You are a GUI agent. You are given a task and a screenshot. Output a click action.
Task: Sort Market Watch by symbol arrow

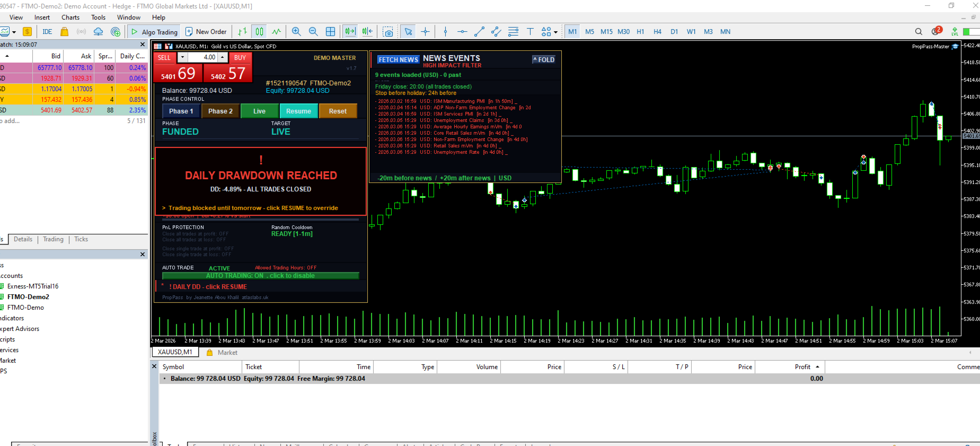pyautogui.click(x=7, y=56)
